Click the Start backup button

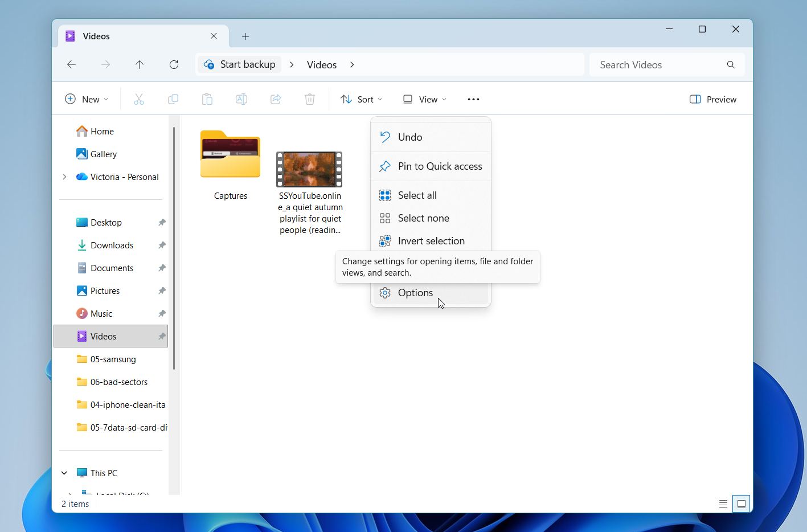[x=240, y=64]
